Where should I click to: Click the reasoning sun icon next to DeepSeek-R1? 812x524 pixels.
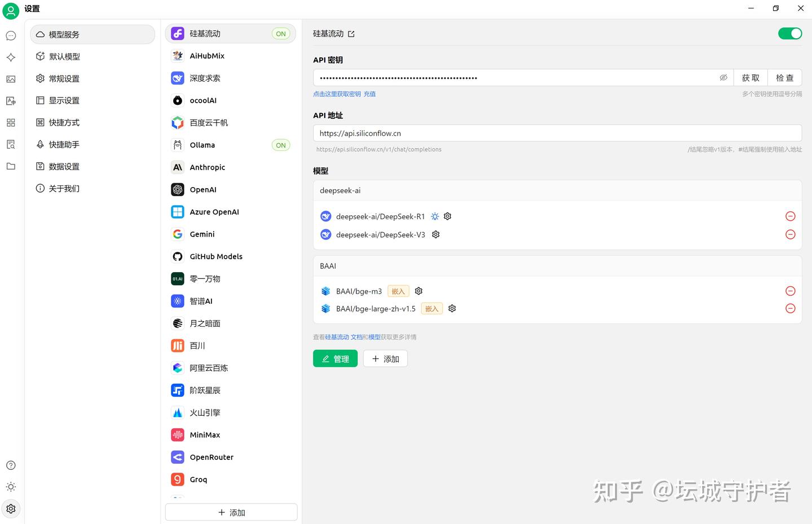[x=434, y=216]
